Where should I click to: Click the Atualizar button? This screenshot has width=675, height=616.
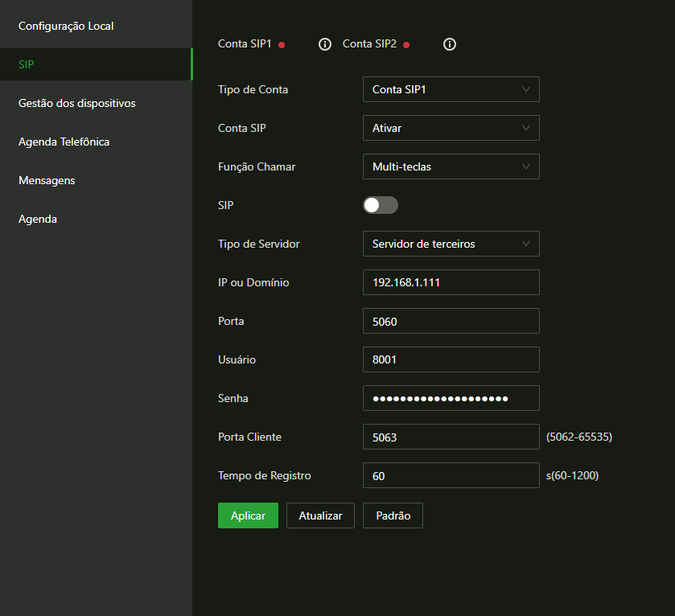pyautogui.click(x=320, y=515)
